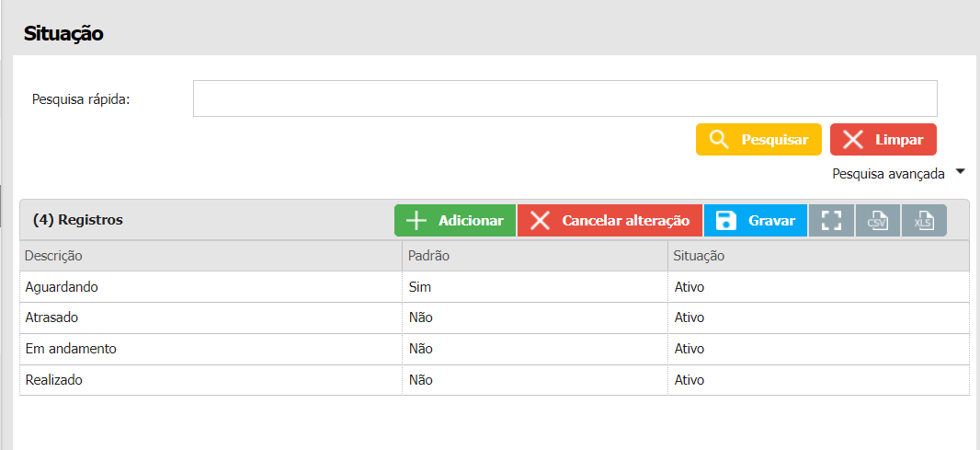Select the Aguardando row

click(x=62, y=287)
